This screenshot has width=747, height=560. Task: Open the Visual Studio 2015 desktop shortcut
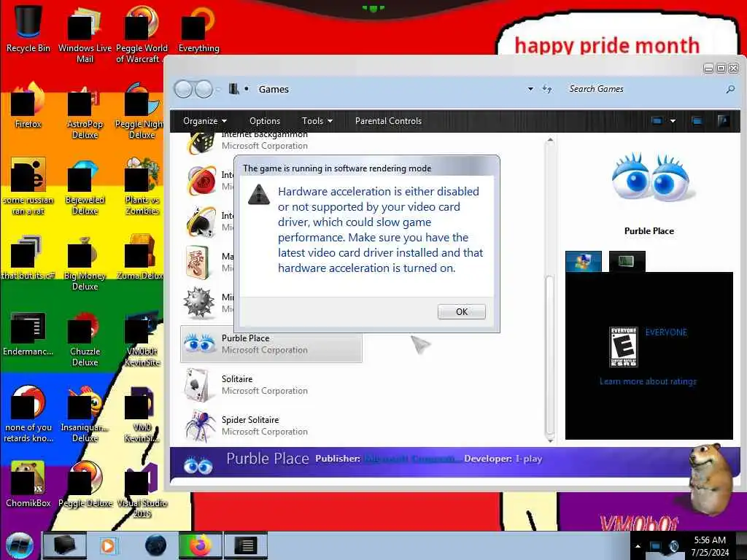point(142,489)
